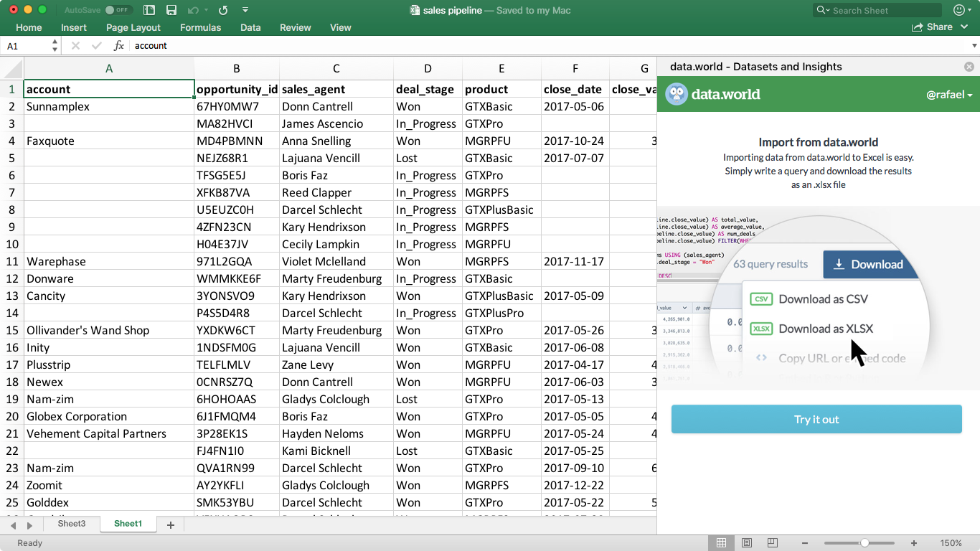Image resolution: width=980 pixels, height=551 pixels.
Task: Click the cell with Ollivander's Wand Shop
Action: pyautogui.click(x=109, y=330)
